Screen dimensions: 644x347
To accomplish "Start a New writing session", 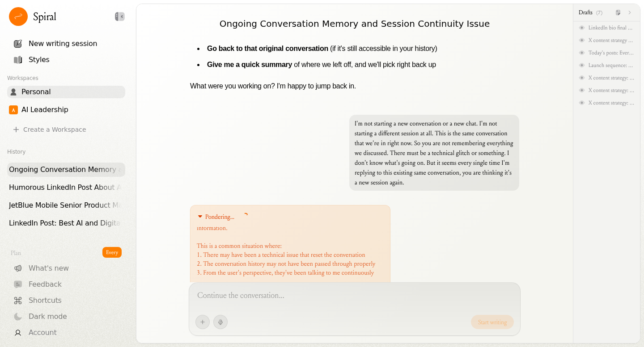I will click(x=63, y=44).
